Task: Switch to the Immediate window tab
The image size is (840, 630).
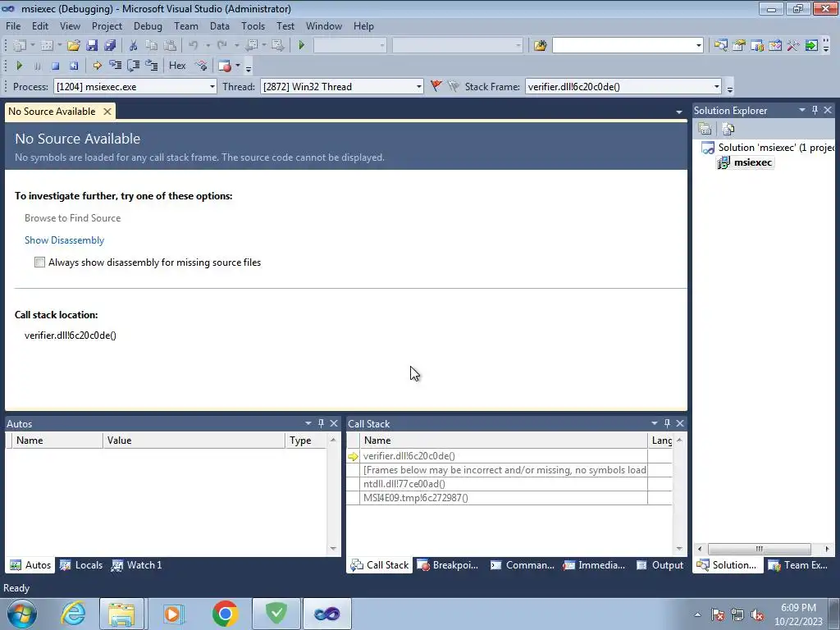Action: click(x=594, y=565)
